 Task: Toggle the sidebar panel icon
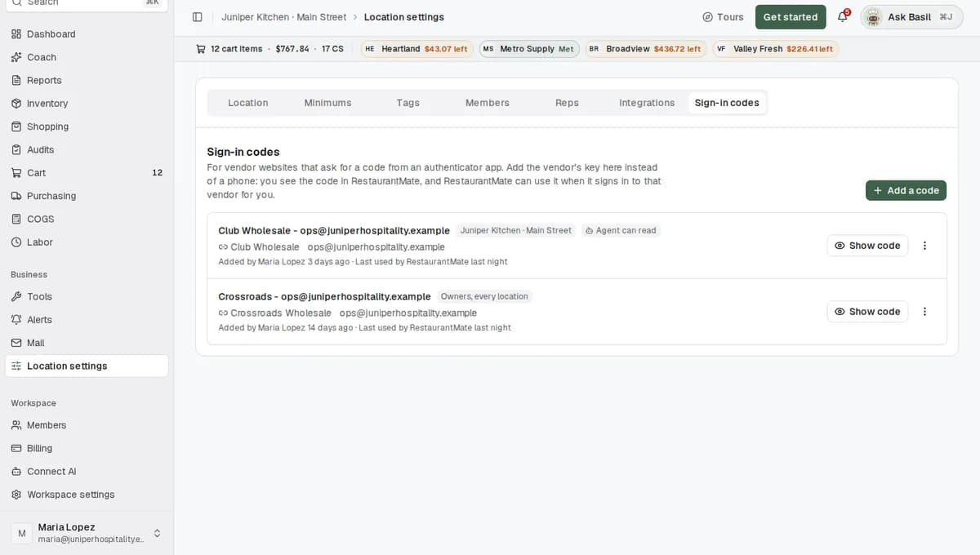point(197,17)
